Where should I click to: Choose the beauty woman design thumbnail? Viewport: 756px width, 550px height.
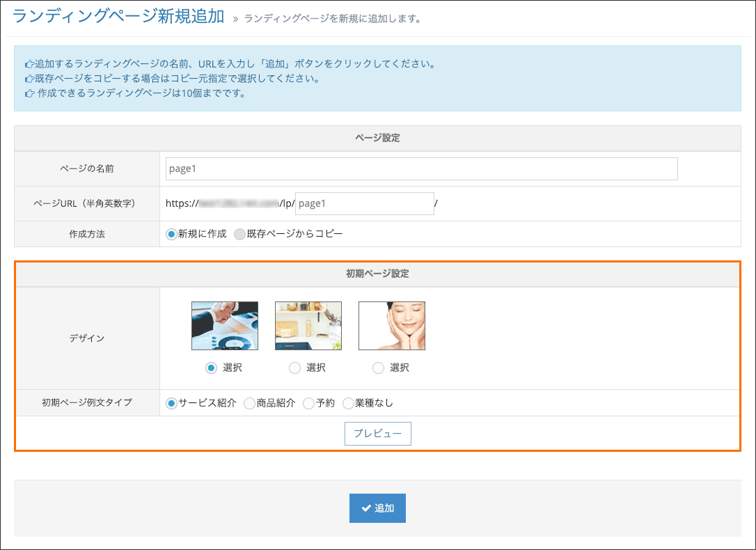tap(391, 326)
